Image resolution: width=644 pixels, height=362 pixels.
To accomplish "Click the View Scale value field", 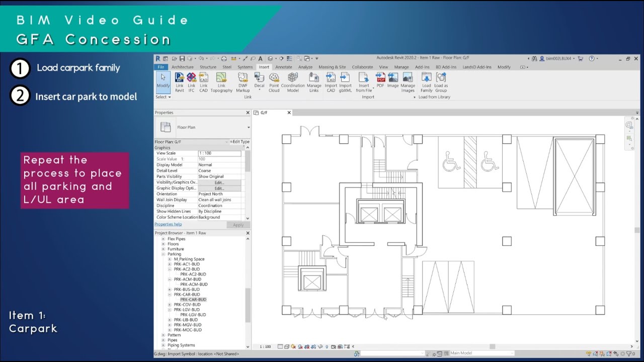I will 219,153.
